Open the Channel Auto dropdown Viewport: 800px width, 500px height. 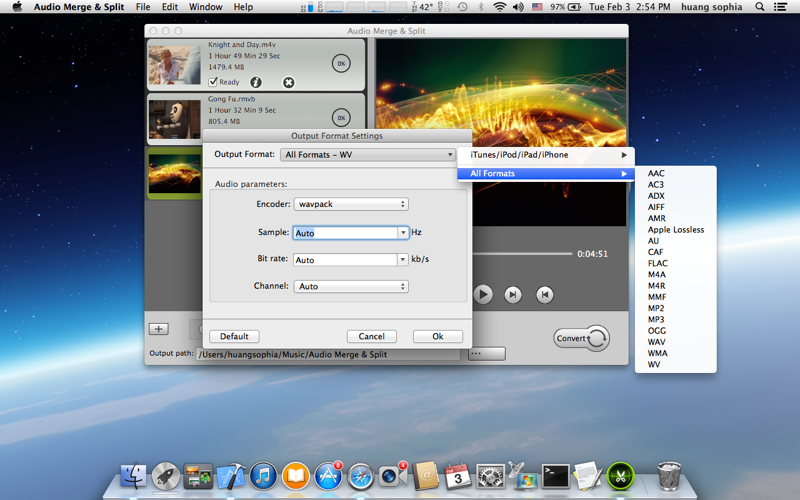tap(351, 286)
